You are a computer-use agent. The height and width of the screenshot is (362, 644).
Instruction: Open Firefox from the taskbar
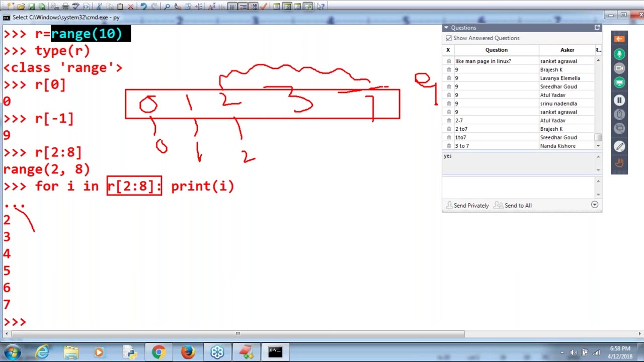coord(188,352)
